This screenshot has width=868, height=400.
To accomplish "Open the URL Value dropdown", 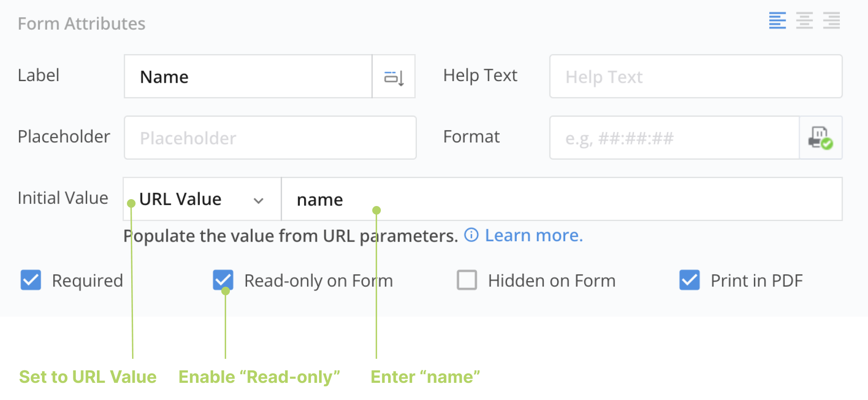I will 202,200.
